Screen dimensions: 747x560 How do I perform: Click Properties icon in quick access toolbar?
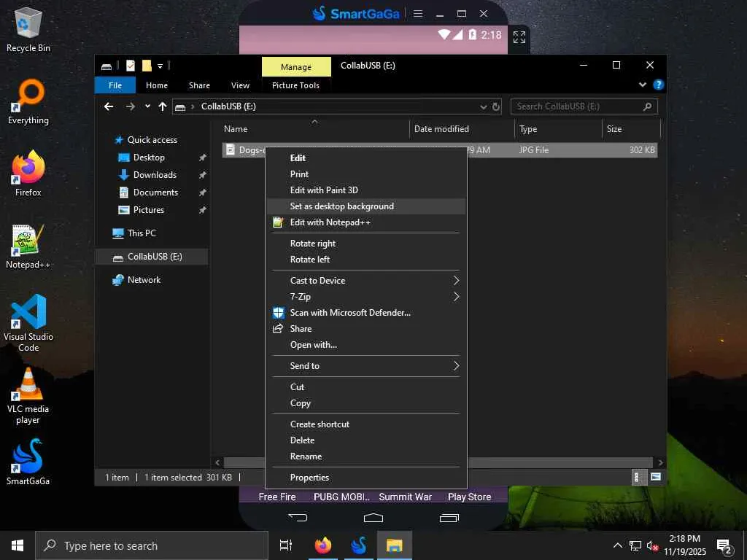tap(130, 66)
